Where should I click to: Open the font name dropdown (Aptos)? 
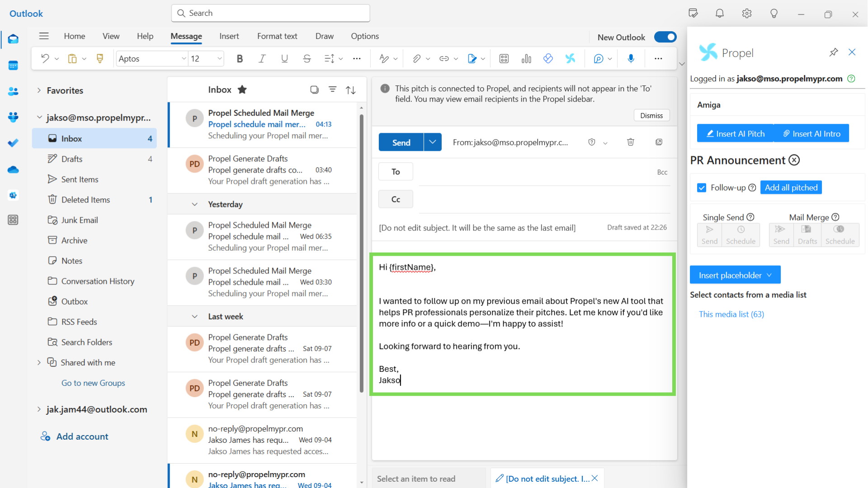(x=184, y=59)
